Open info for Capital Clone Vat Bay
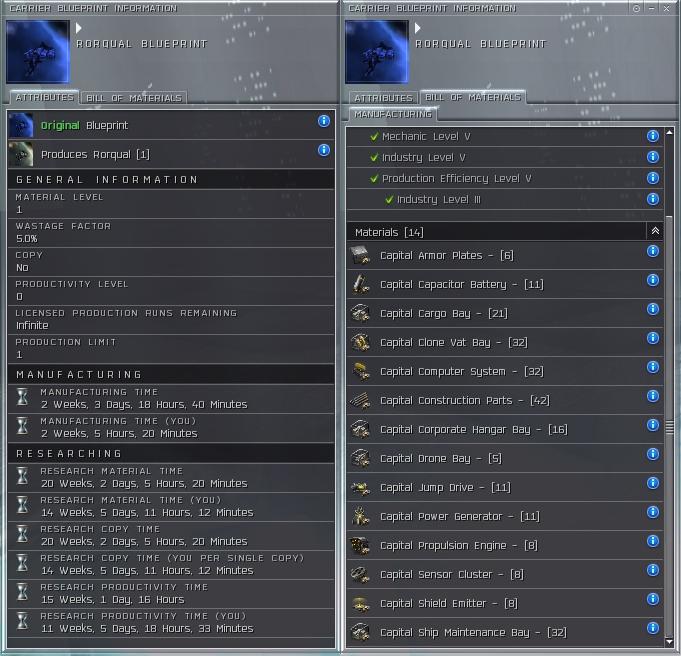The image size is (681, 656). click(x=652, y=338)
